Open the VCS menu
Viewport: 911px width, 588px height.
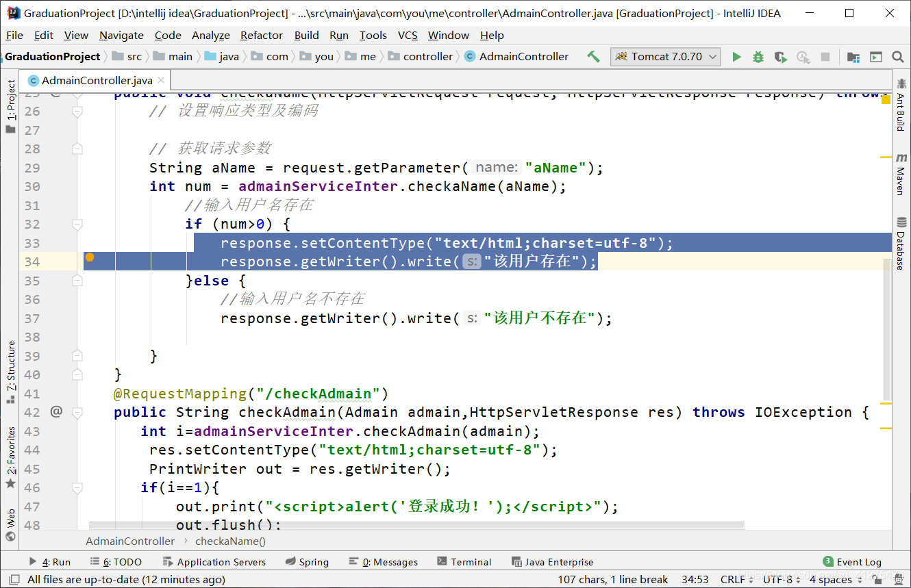point(408,35)
